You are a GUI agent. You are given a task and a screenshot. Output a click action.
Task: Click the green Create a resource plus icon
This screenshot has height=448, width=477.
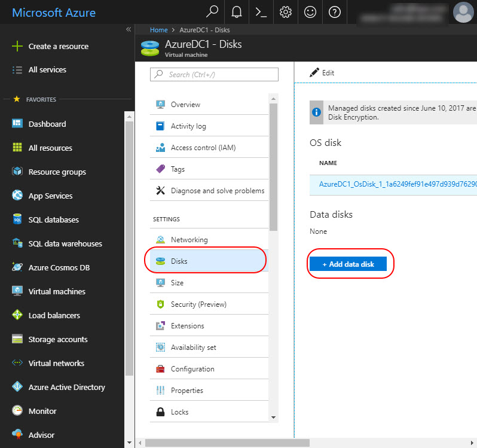pos(17,46)
